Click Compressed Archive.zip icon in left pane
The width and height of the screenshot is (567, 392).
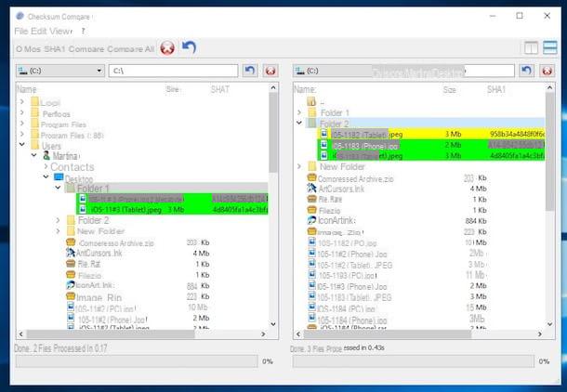[71, 242]
